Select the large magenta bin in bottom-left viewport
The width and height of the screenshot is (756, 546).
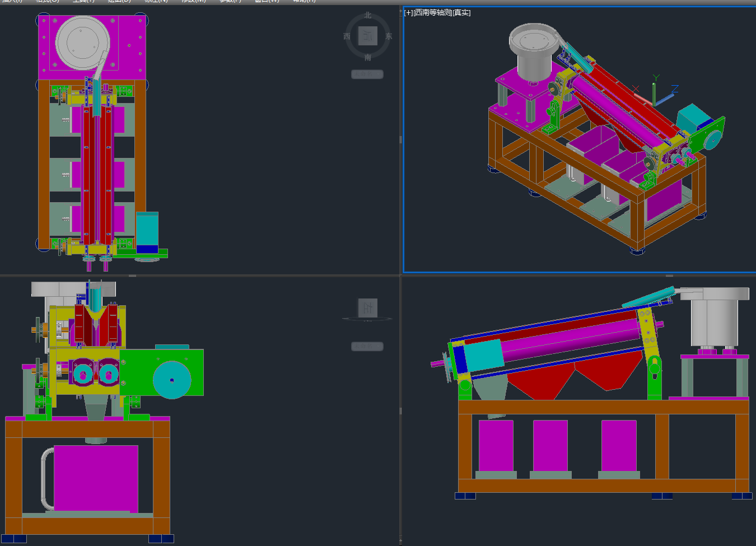tap(96, 478)
